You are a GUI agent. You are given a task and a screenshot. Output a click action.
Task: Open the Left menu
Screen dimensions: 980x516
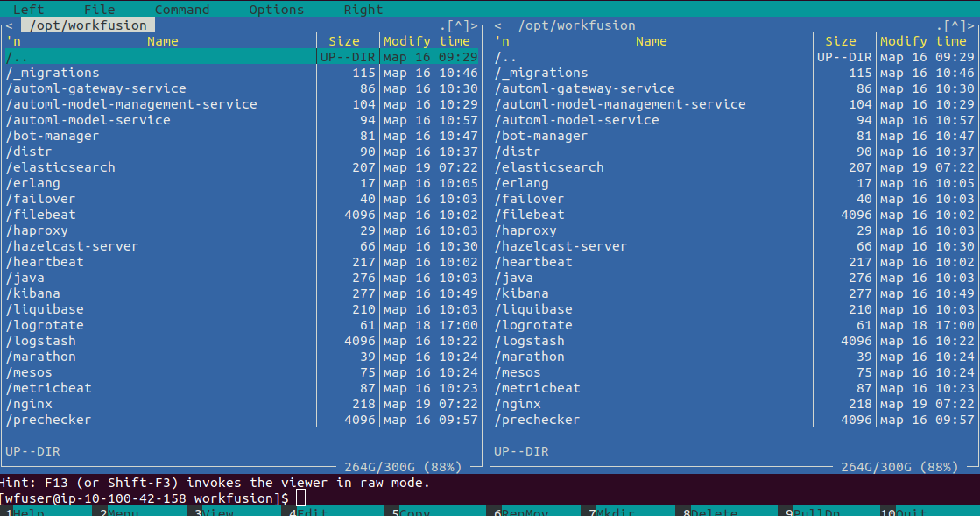pos(29,10)
